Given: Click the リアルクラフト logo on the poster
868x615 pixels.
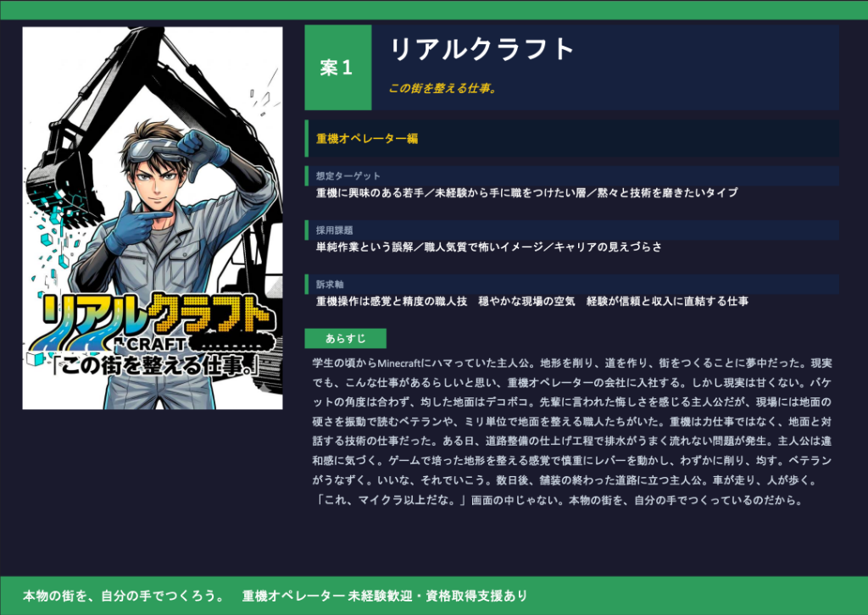Looking at the screenshot, I should pyautogui.click(x=153, y=313).
